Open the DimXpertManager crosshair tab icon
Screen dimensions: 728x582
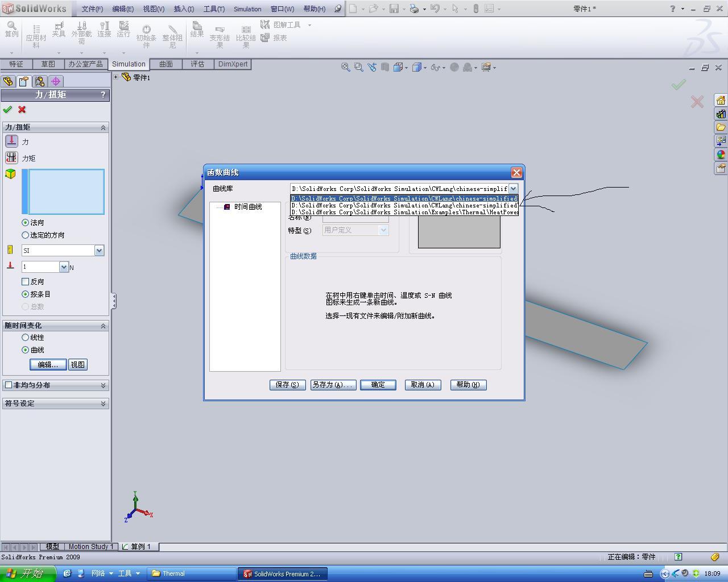[56, 81]
